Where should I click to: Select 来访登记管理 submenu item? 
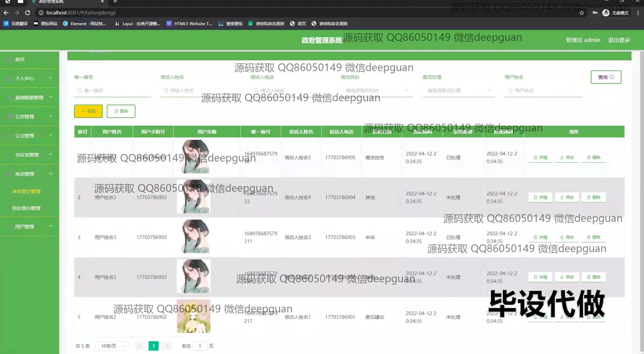(26, 191)
